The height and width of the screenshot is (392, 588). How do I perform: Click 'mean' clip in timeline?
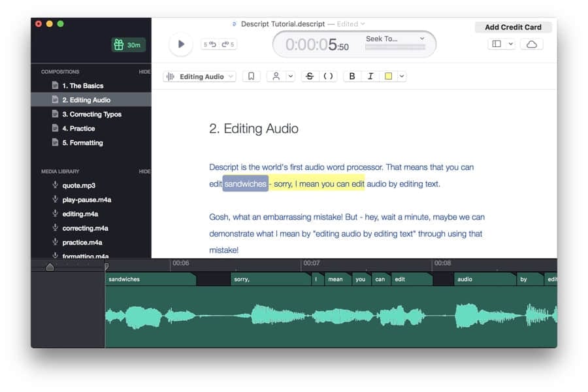pos(338,280)
